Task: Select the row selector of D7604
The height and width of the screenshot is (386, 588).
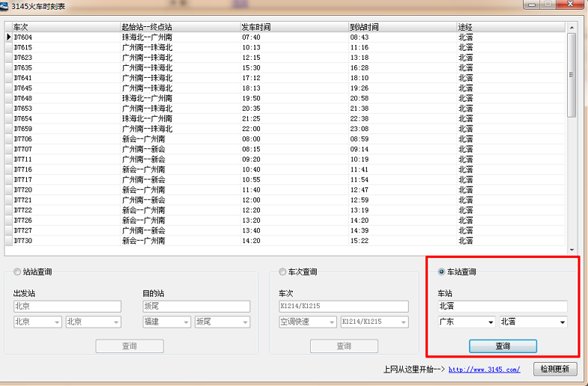Action: 9,37
